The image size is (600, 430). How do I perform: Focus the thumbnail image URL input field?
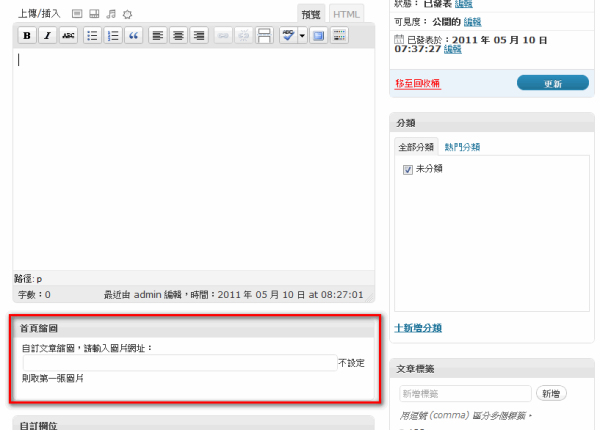click(x=180, y=363)
